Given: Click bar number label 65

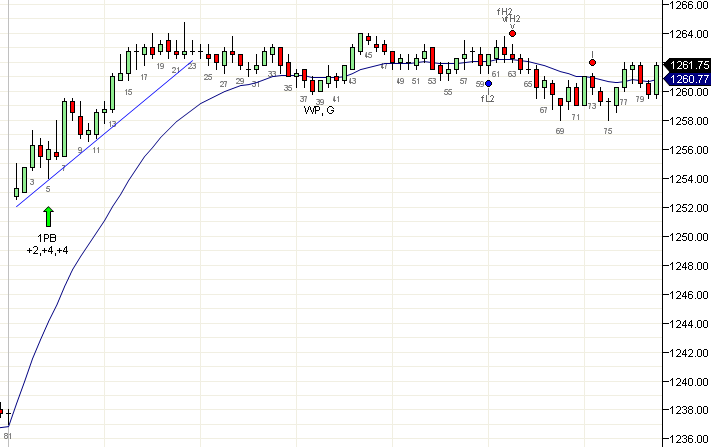Looking at the screenshot, I should pyautogui.click(x=528, y=84).
